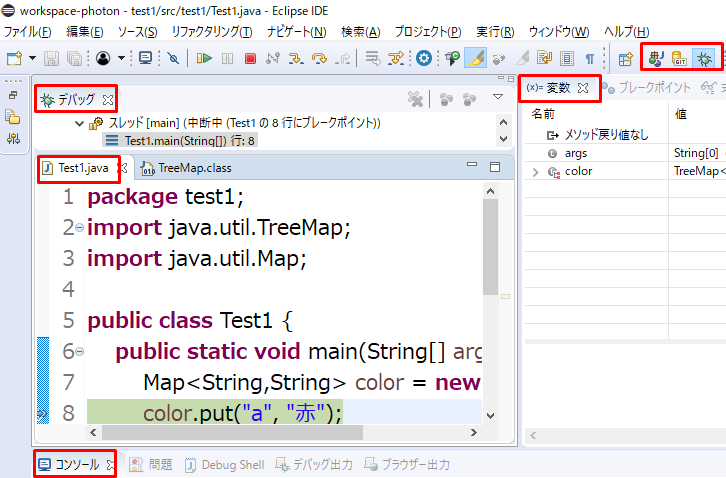Toggle Skip All Breakpoints

click(174, 58)
